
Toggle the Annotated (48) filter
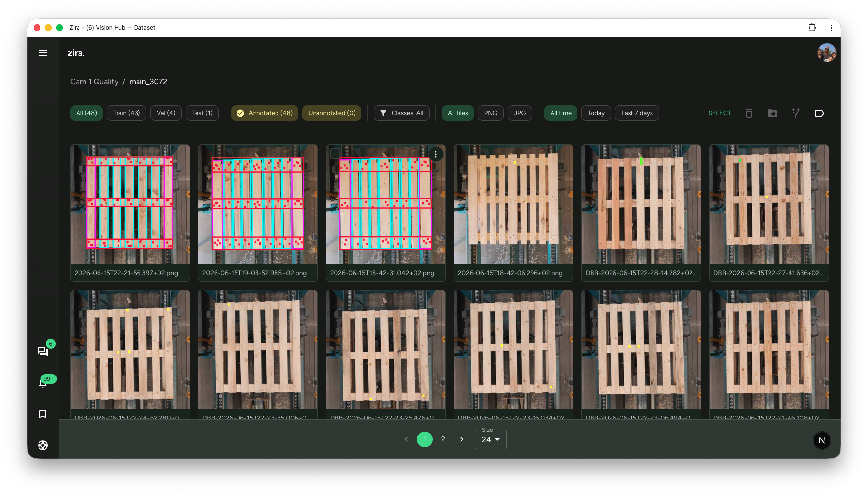point(265,113)
